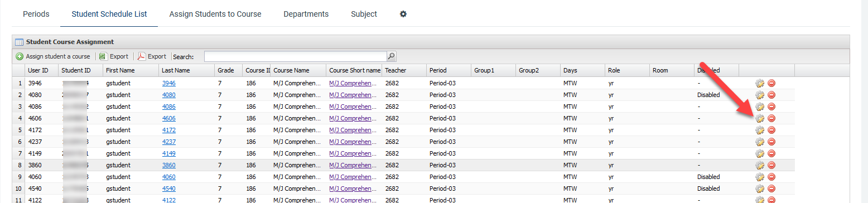Click the search magnifier icon
This screenshot has height=203, width=868.
point(392,56)
